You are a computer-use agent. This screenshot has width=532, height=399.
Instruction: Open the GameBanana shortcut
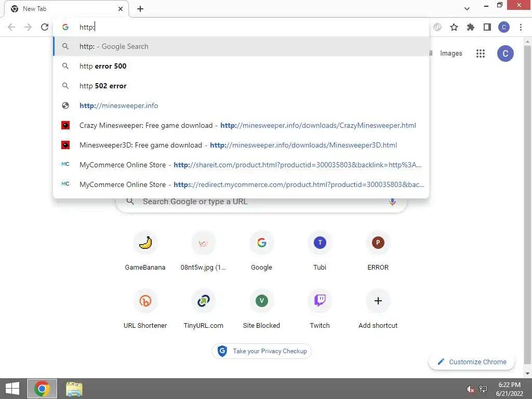[145, 251]
